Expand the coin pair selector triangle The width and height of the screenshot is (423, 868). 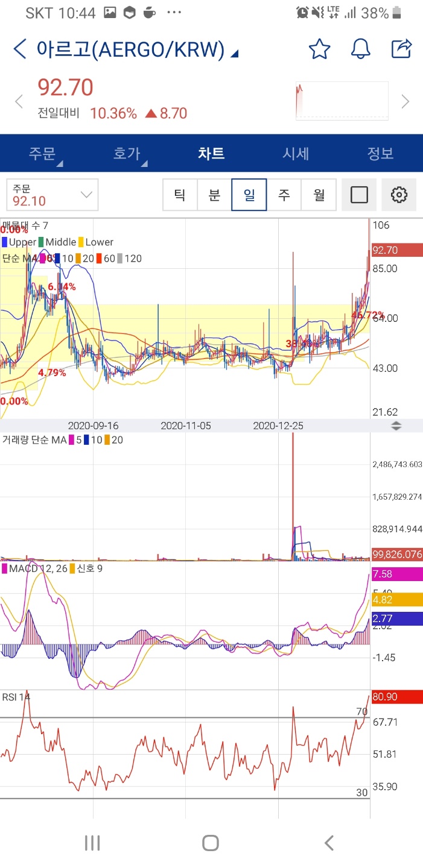[x=235, y=54]
